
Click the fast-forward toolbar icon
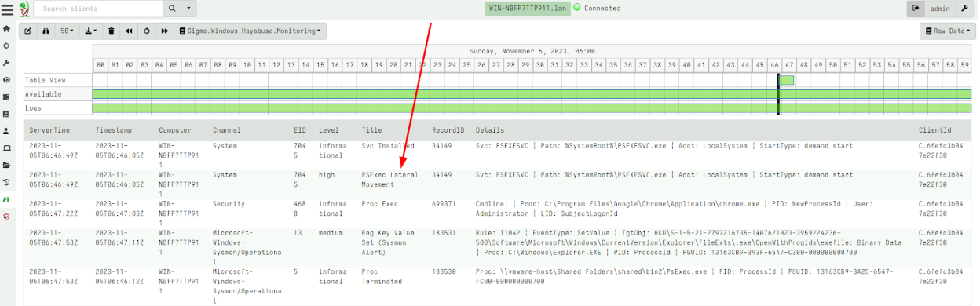[165, 31]
